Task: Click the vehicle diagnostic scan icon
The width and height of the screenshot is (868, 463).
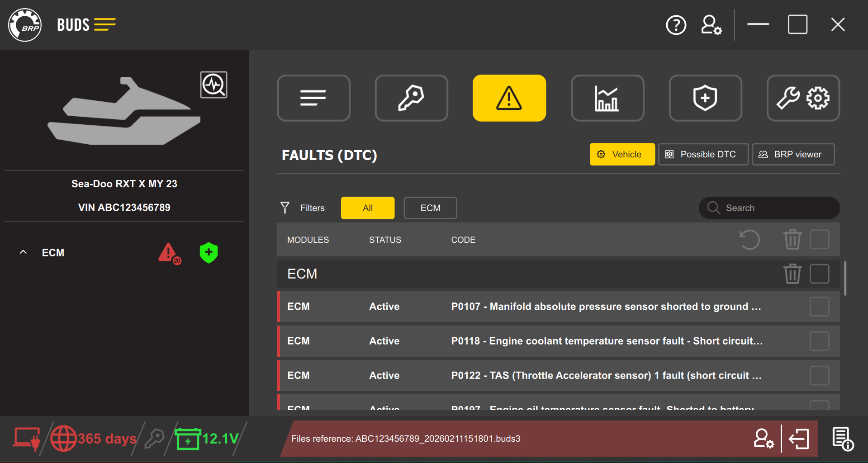Action: click(213, 85)
